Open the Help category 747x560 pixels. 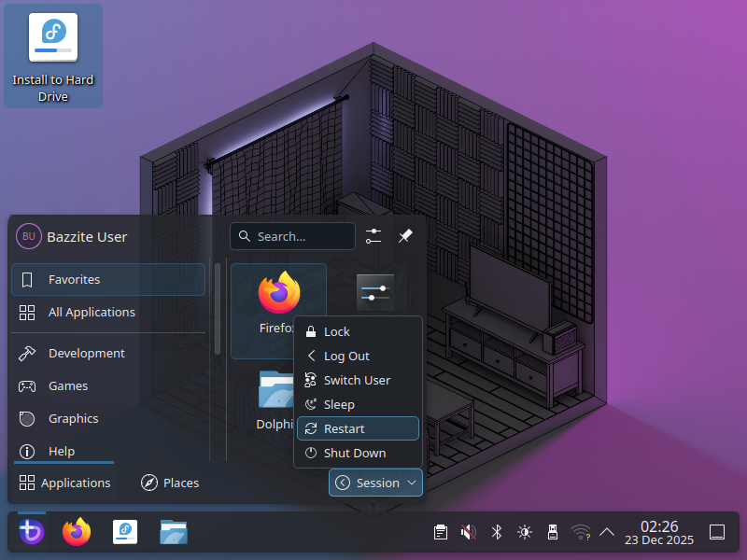[108, 451]
